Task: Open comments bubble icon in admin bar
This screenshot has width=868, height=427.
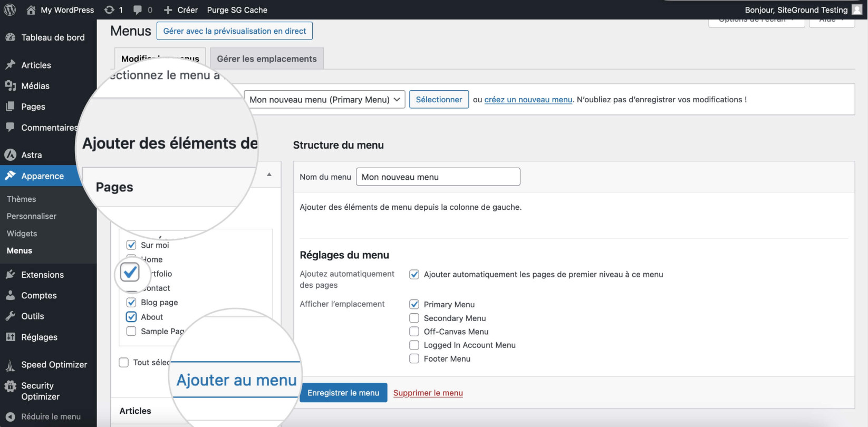Action: [x=138, y=9]
